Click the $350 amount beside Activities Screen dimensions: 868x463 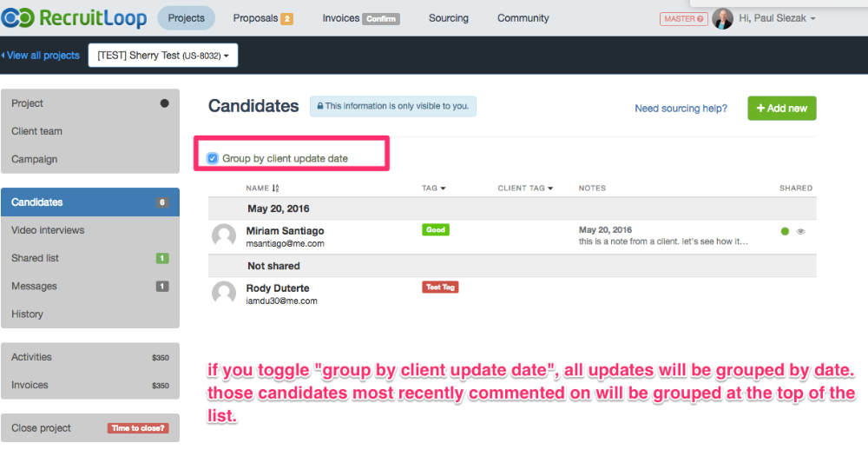(161, 358)
